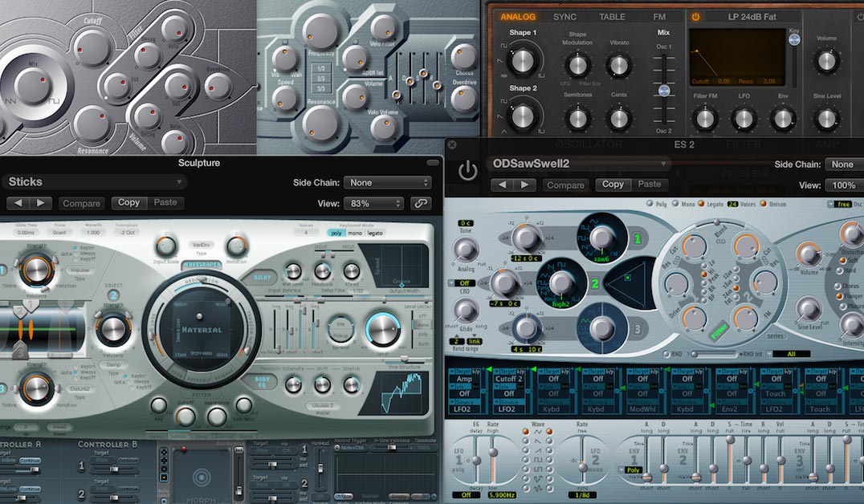Click the series filter routing button
The image size is (864, 504).
[x=776, y=336]
